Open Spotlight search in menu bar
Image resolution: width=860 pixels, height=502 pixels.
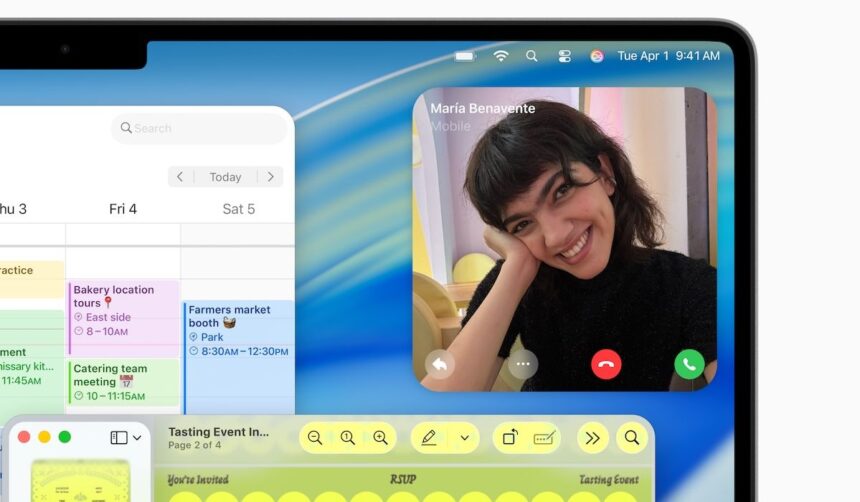pyautogui.click(x=532, y=56)
